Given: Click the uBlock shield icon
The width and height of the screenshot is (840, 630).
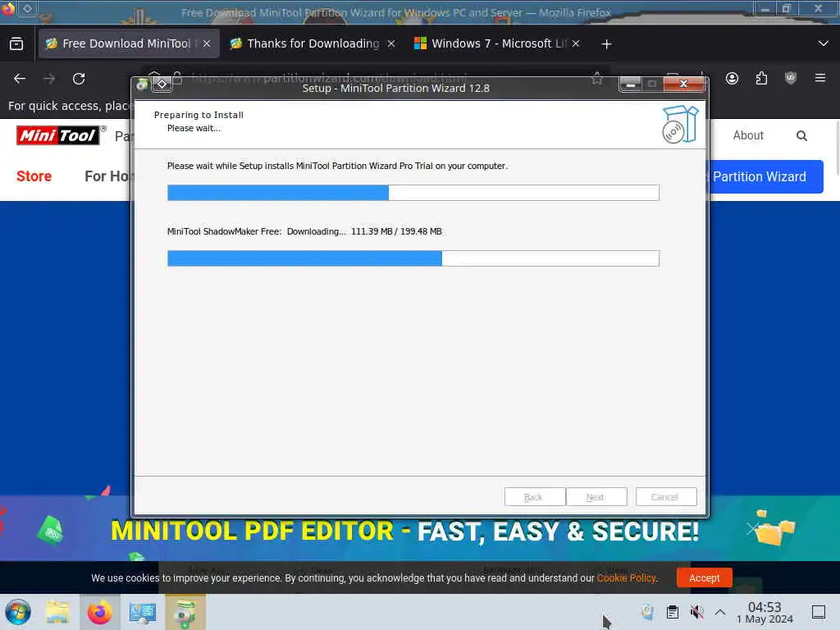Looking at the screenshot, I should (790, 79).
